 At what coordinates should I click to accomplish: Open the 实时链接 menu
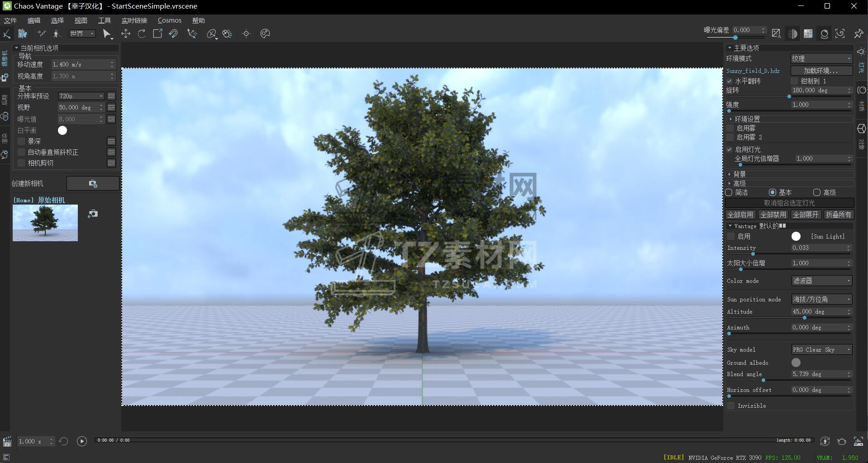pos(134,20)
